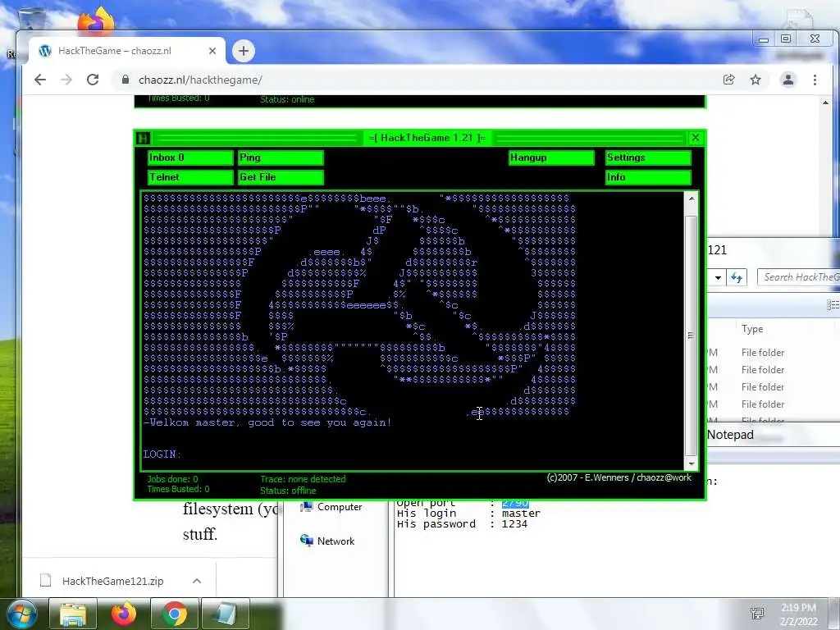Open a new Chrome tab
The image size is (840, 630).
244,51
